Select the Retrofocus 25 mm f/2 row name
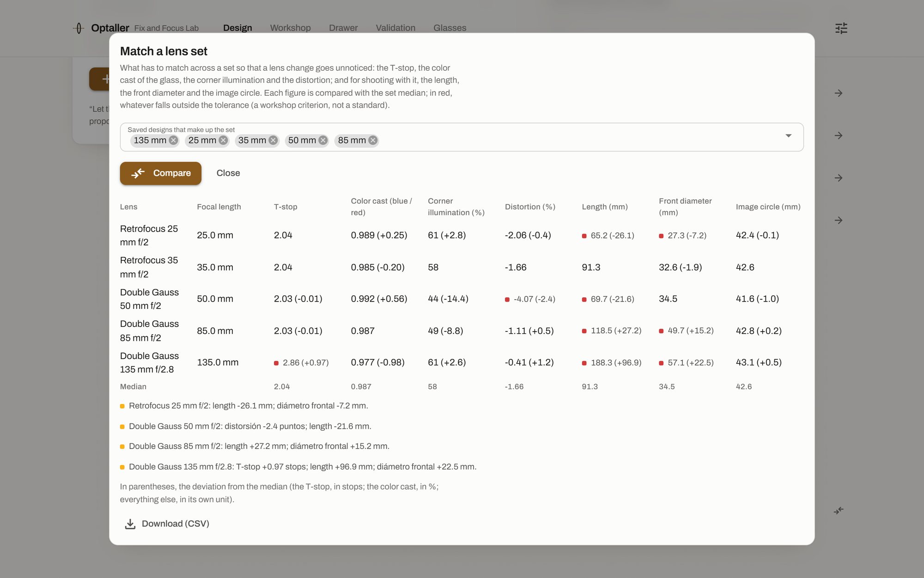This screenshot has width=924, height=578. point(149,235)
